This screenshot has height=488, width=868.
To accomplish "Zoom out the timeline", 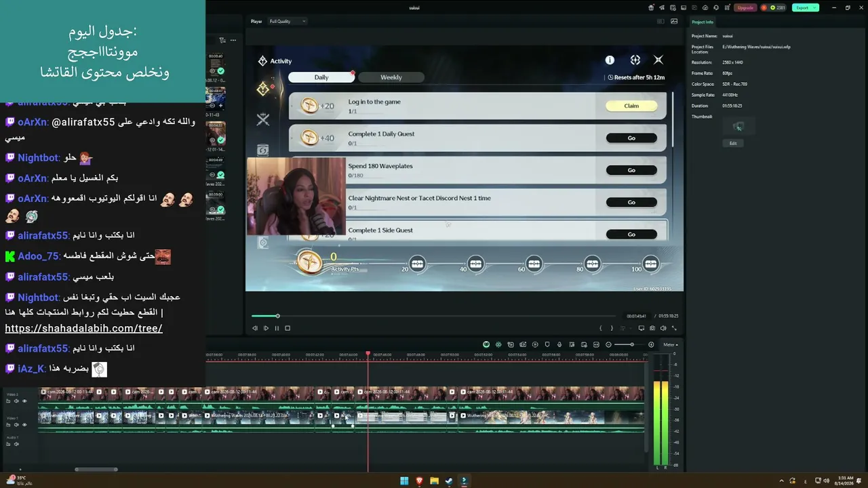I will [608, 344].
